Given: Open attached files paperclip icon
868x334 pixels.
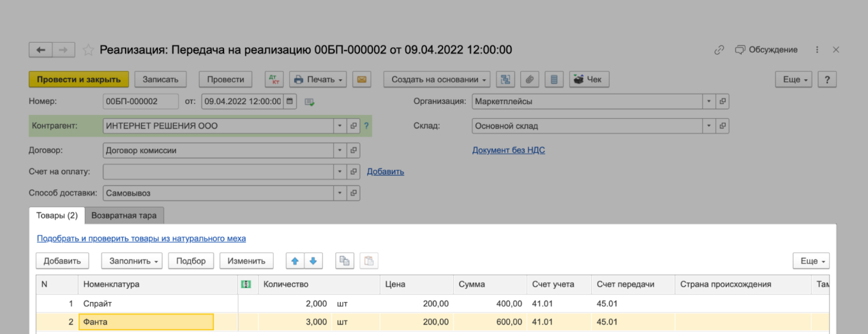Looking at the screenshot, I should point(529,80).
